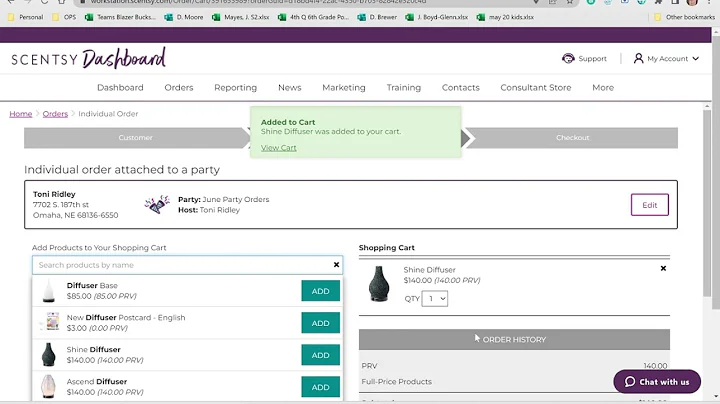Click Shine Diffuser thumbnail in search results
This screenshot has width=720, height=404.
pos(48,354)
